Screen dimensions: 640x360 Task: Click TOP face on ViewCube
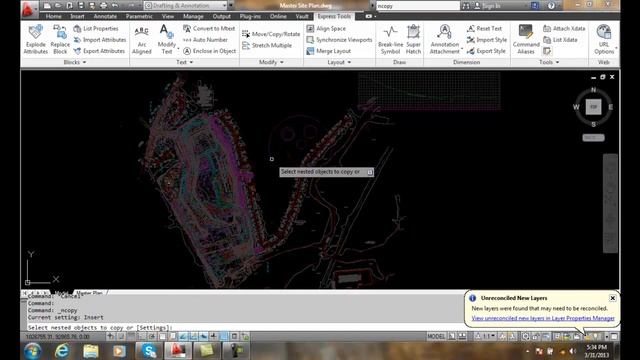coord(593,107)
